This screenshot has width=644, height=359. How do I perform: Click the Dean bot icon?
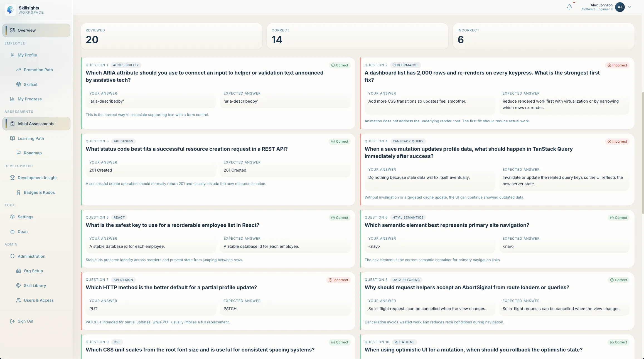coord(12,232)
